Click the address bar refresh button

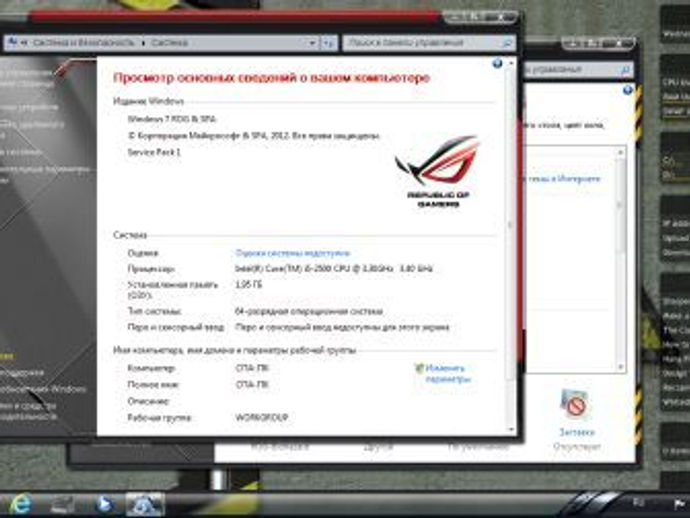tap(328, 43)
